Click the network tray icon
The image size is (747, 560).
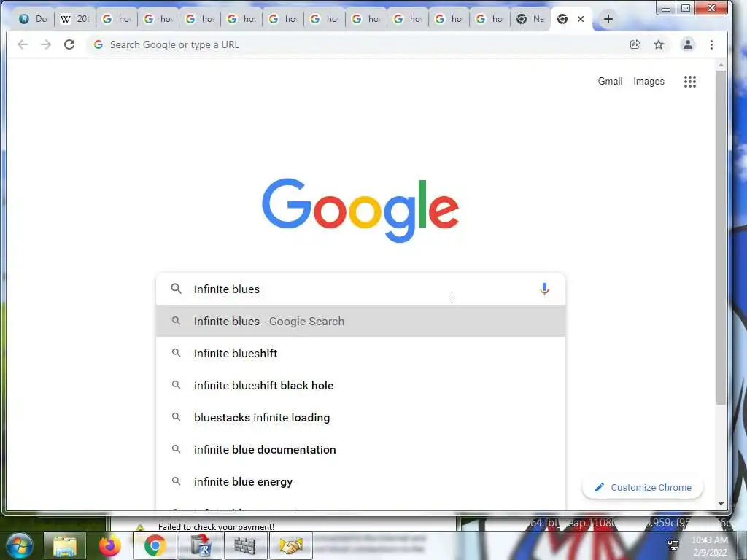tap(673, 545)
